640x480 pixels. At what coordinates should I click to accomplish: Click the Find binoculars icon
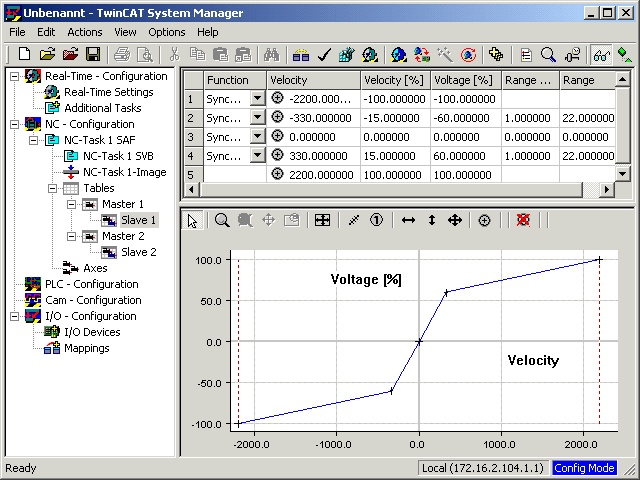click(271, 54)
